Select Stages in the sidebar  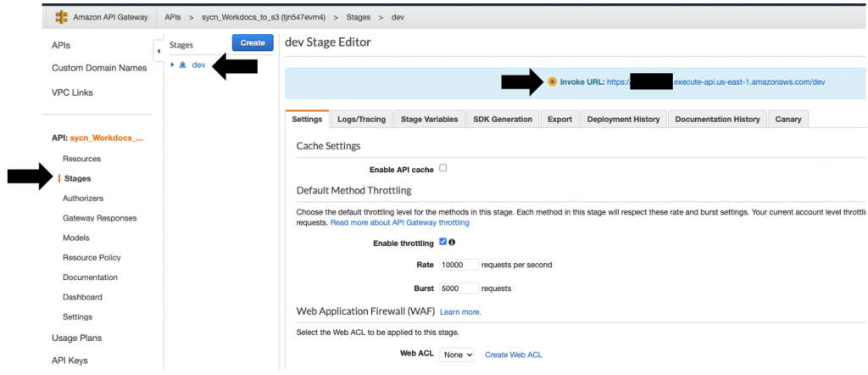tap(77, 178)
